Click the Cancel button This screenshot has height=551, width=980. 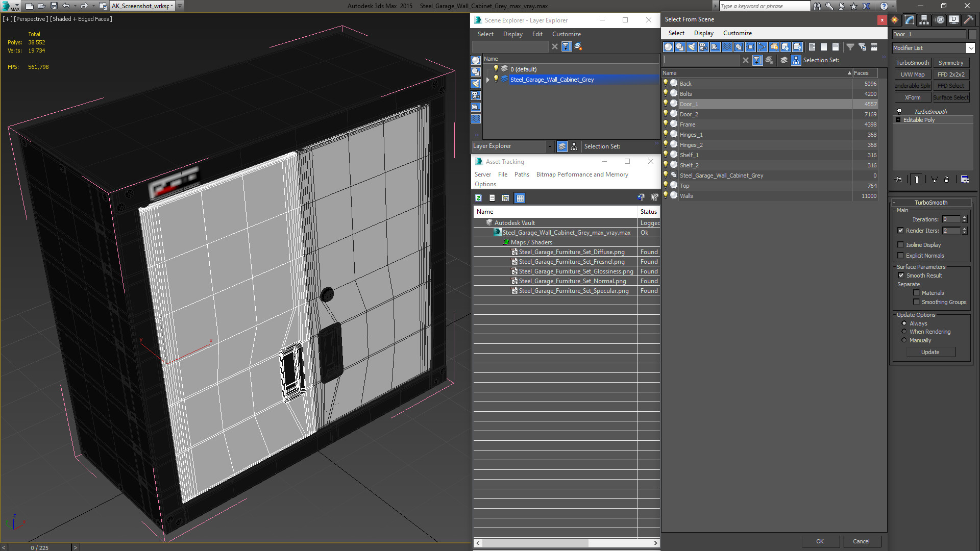pos(861,541)
